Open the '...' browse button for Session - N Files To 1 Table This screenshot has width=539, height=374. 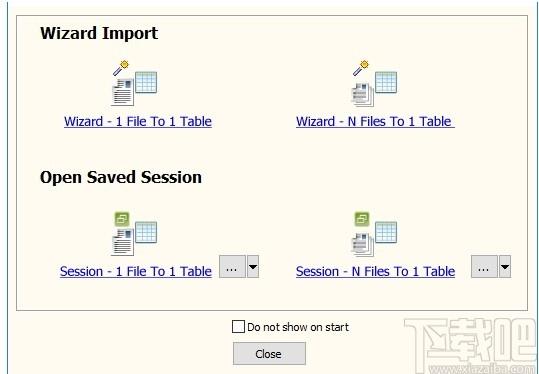(484, 266)
